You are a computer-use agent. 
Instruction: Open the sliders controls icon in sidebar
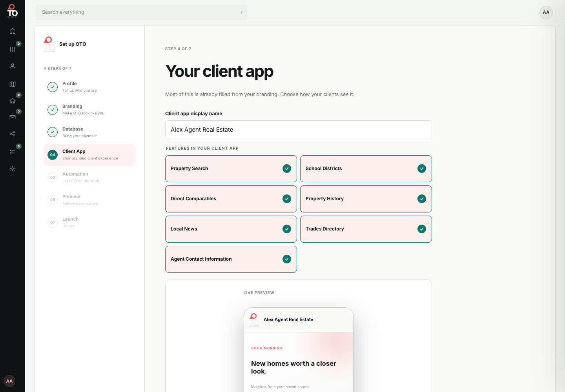click(x=13, y=49)
